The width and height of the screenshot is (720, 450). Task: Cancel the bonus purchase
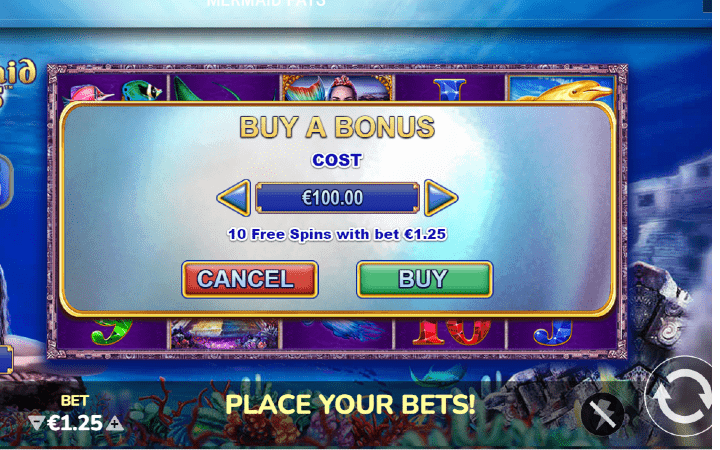click(250, 279)
